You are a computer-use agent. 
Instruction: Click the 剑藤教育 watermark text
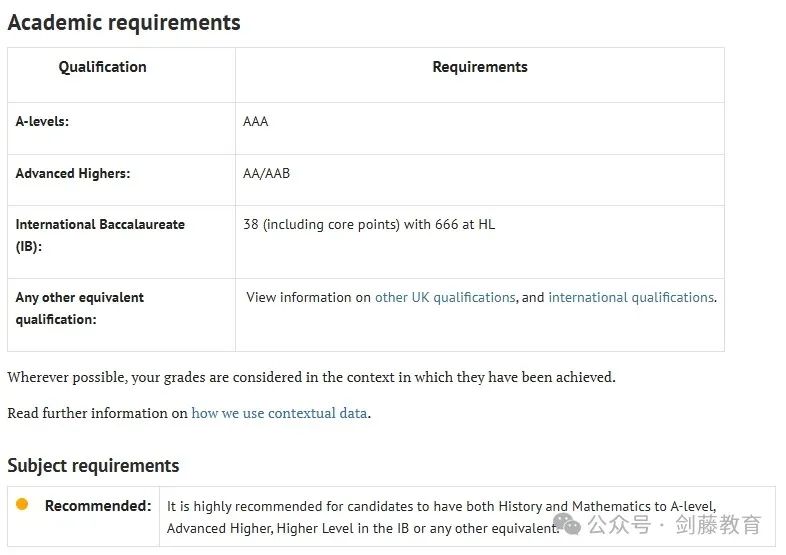tap(718, 525)
